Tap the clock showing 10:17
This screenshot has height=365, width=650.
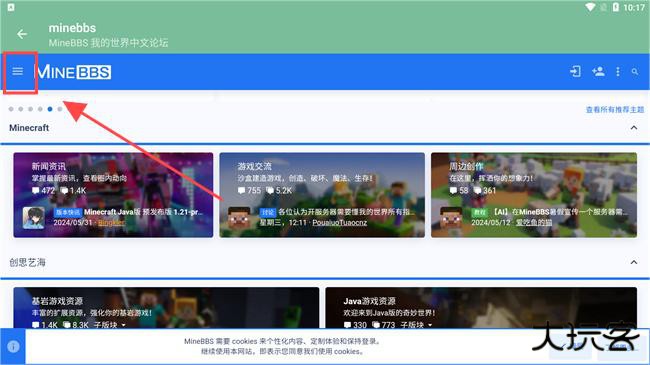[x=634, y=7]
